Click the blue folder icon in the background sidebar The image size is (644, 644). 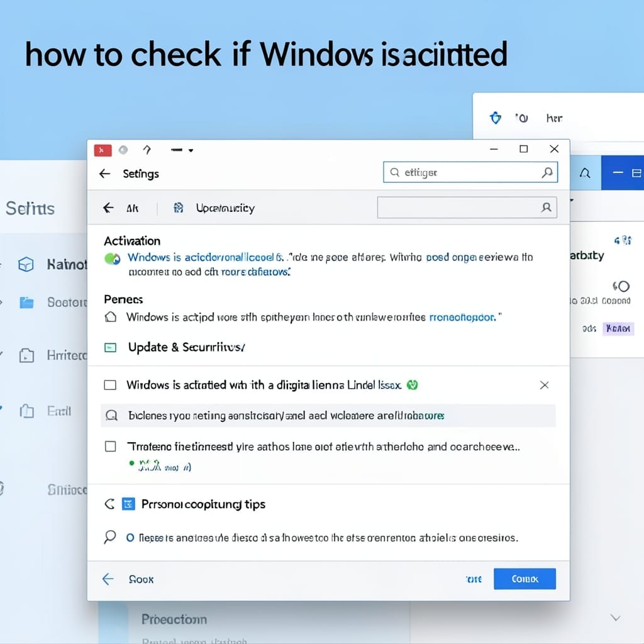point(26,303)
